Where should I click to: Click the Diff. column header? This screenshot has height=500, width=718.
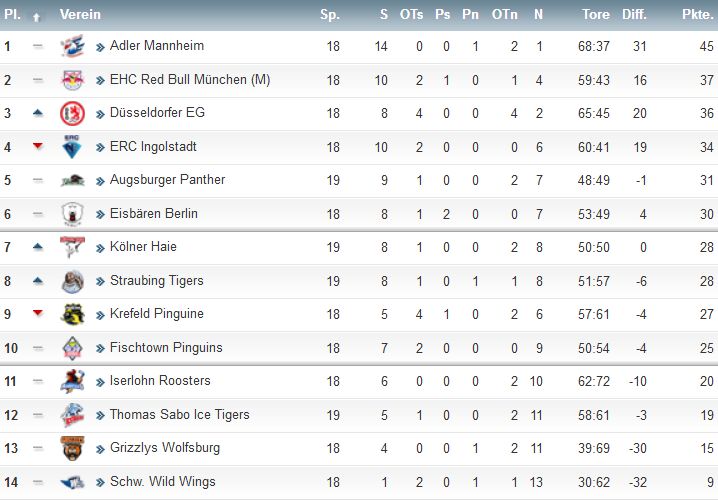point(634,14)
